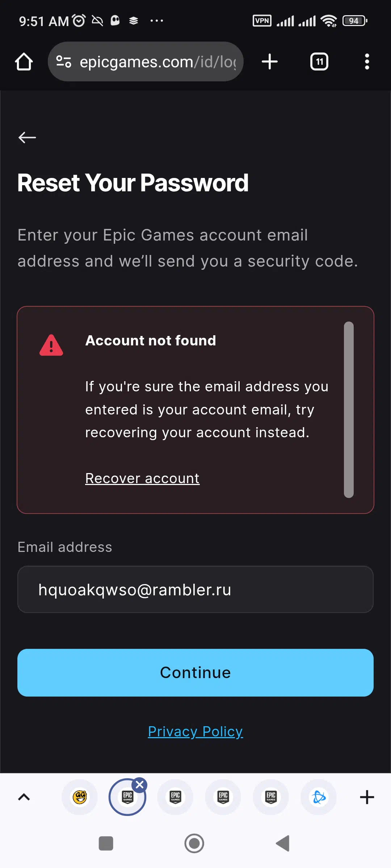The width and height of the screenshot is (391, 868).
Task: Switch to the third Epic Games tab
Action: pyautogui.click(x=223, y=797)
